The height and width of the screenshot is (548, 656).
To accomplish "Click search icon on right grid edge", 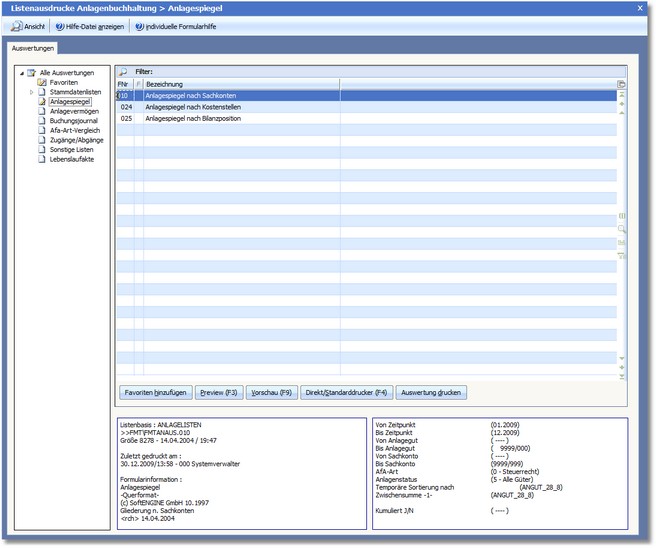I will 621,229.
